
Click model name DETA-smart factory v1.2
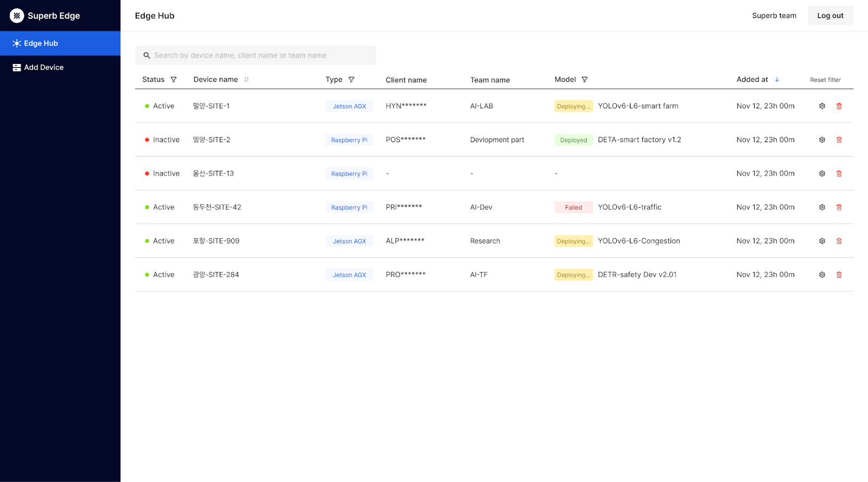(x=639, y=140)
